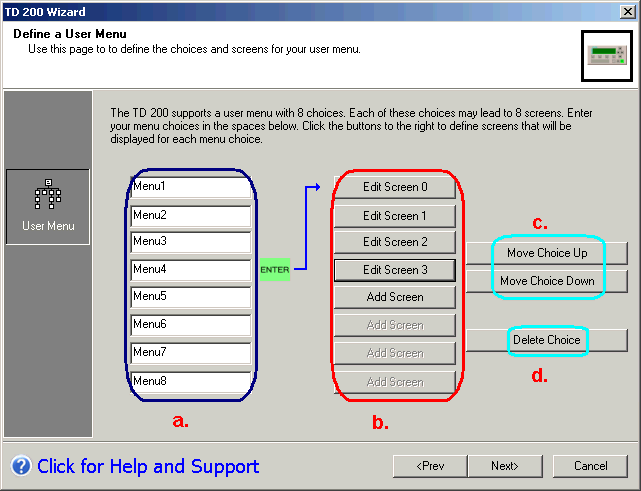641x491 pixels.
Task: Click the Menu3 choice field
Action: (x=191, y=242)
